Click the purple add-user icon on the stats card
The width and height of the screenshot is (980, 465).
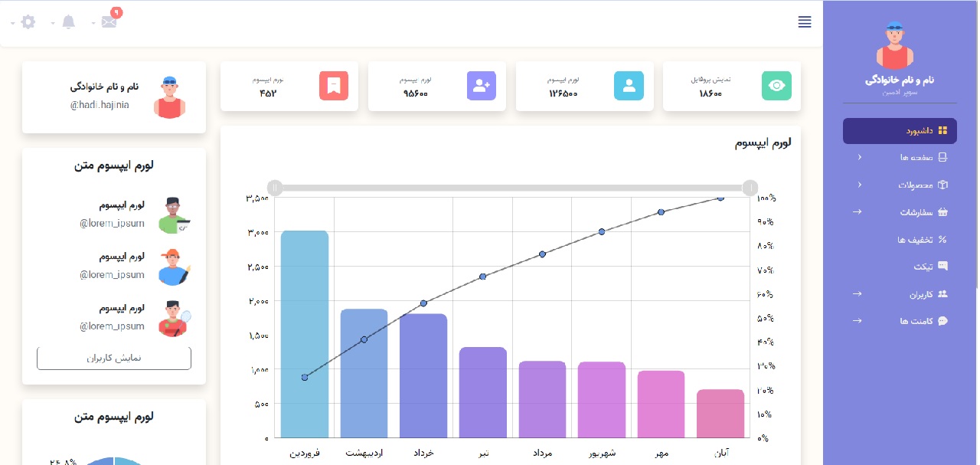coord(482,85)
